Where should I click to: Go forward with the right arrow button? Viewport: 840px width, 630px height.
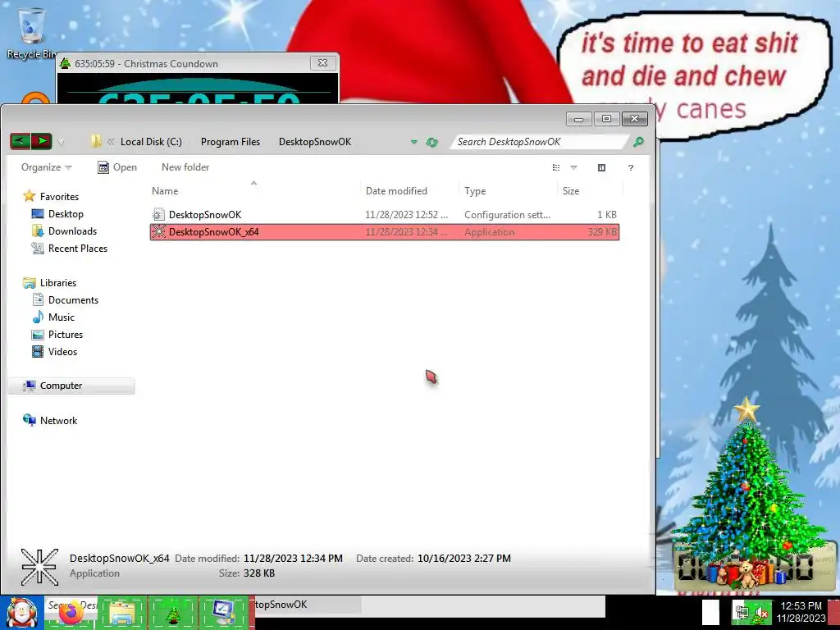[41, 141]
